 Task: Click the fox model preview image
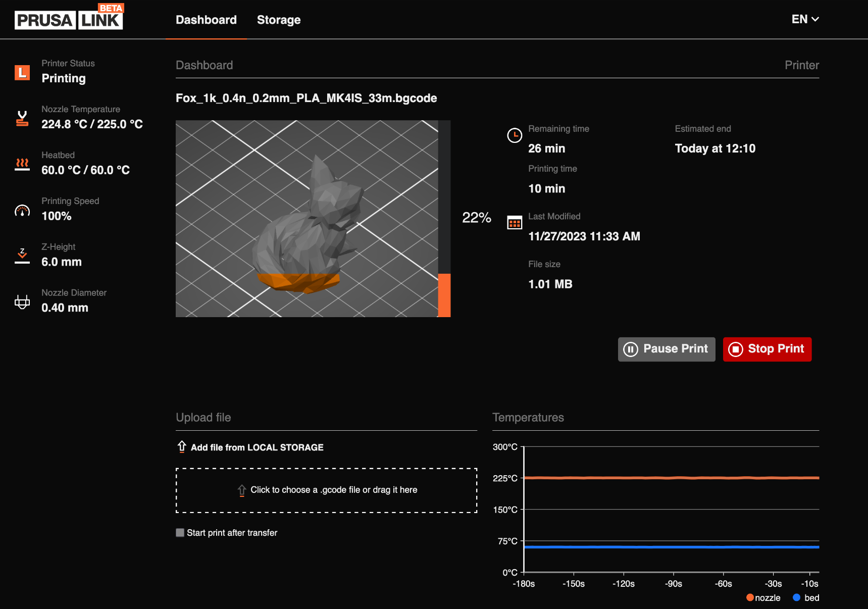[x=307, y=219]
